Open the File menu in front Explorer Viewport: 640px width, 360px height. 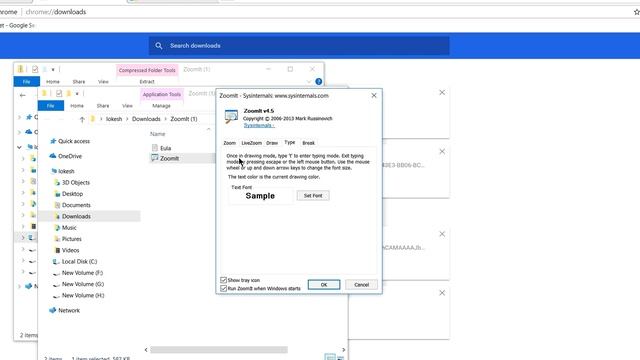tap(51, 106)
